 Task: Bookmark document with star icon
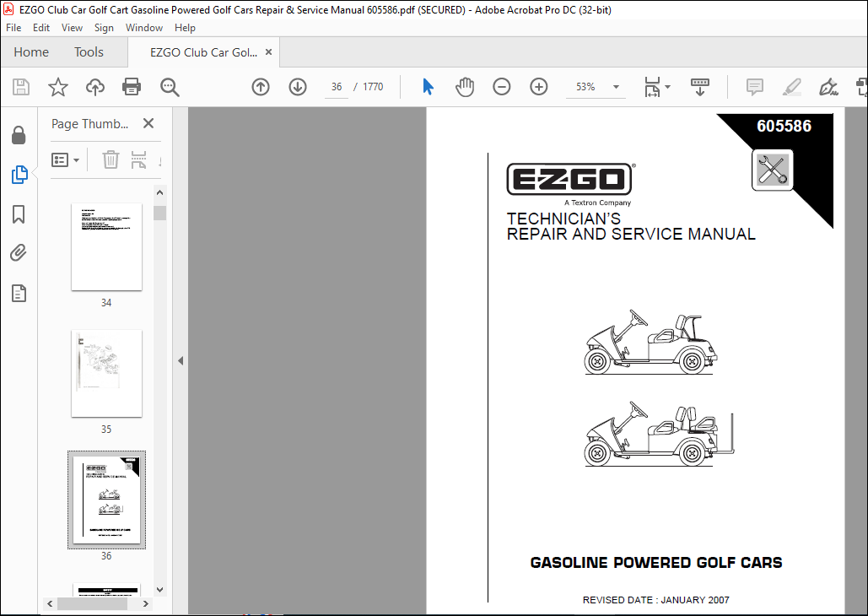(58, 87)
